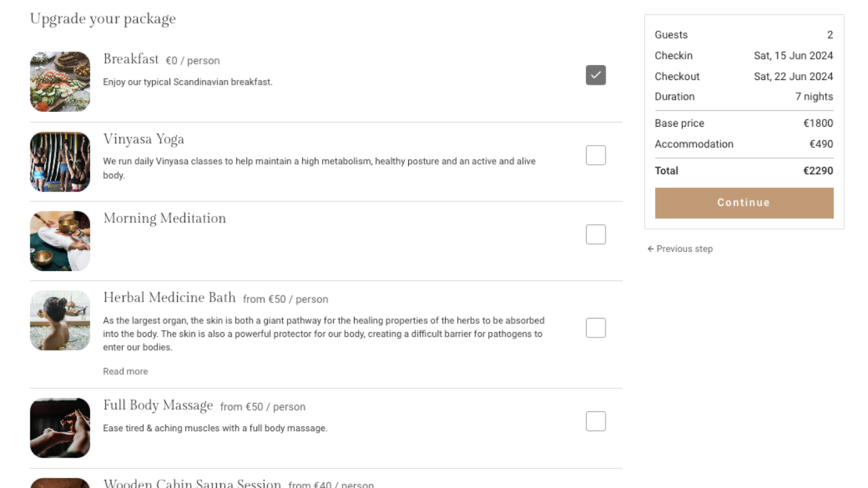Click the Full Body Massage title
The image size is (868, 488).
(158, 405)
